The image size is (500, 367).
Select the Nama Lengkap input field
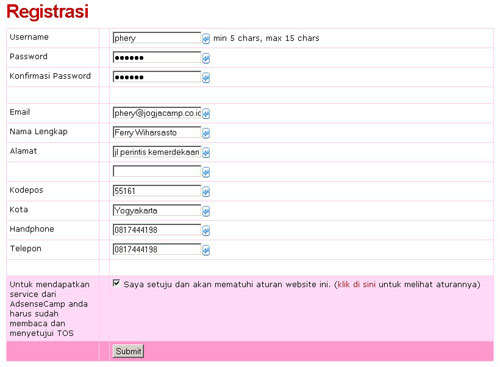pyautogui.click(x=157, y=132)
